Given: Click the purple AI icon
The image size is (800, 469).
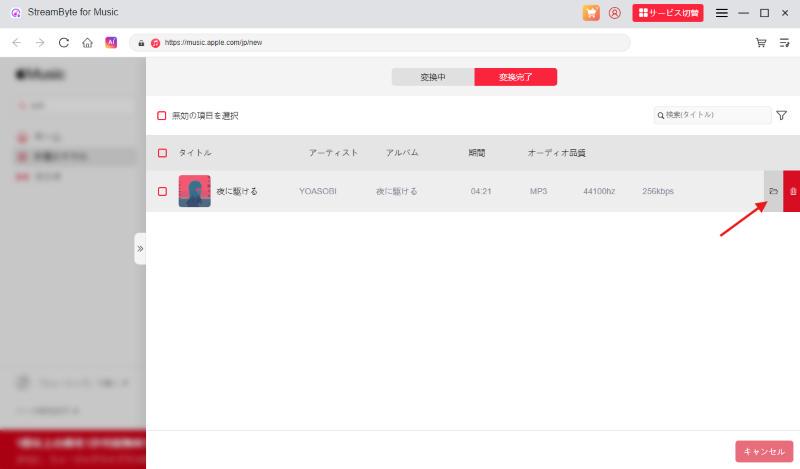Looking at the screenshot, I should click(111, 43).
